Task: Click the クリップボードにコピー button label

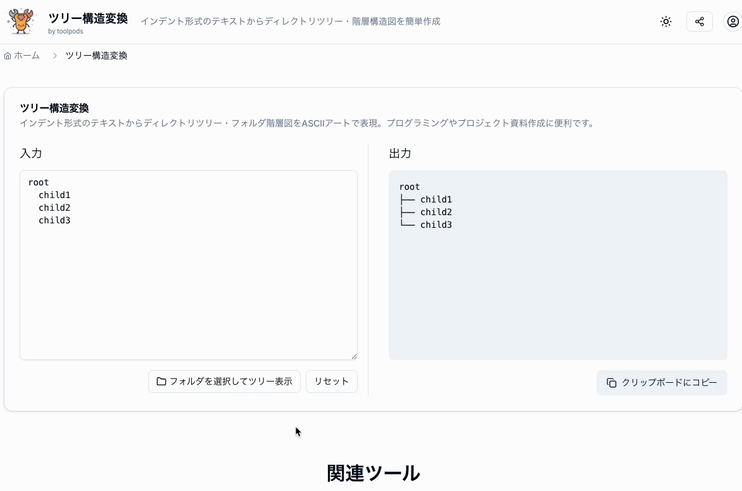Action: click(x=669, y=383)
